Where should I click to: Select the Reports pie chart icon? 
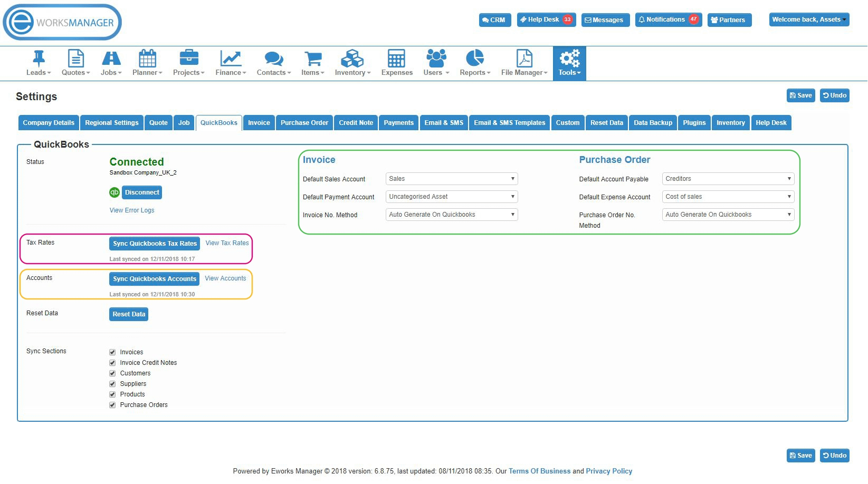coord(473,59)
